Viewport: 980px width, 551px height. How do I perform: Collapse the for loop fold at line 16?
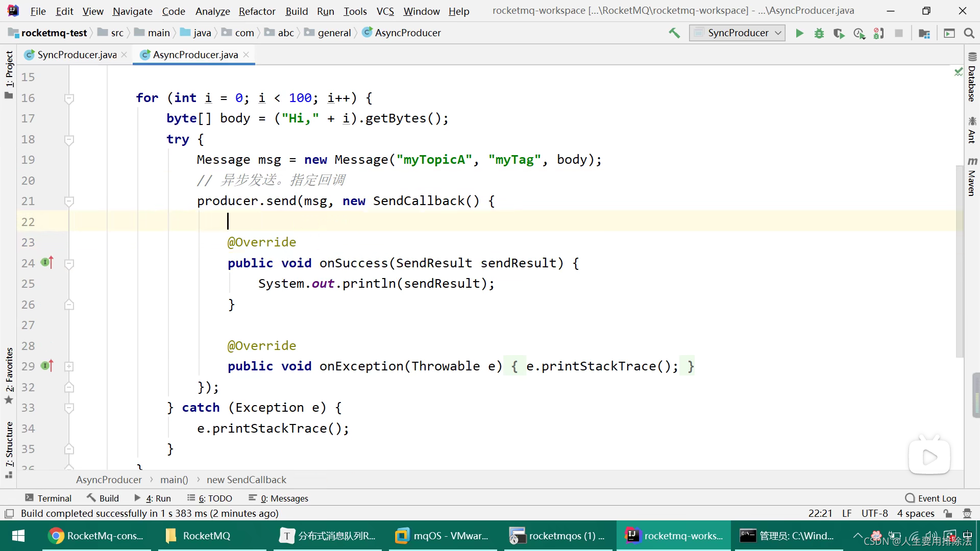(x=69, y=98)
